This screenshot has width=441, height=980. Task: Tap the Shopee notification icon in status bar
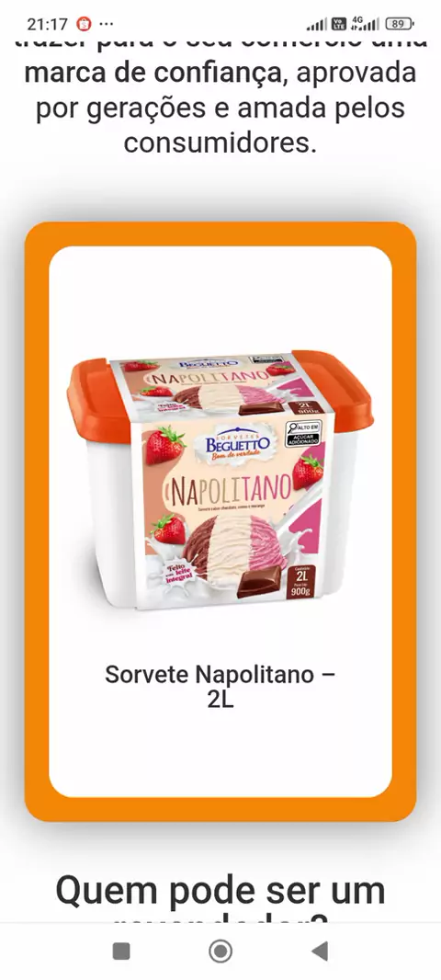[83, 25]
